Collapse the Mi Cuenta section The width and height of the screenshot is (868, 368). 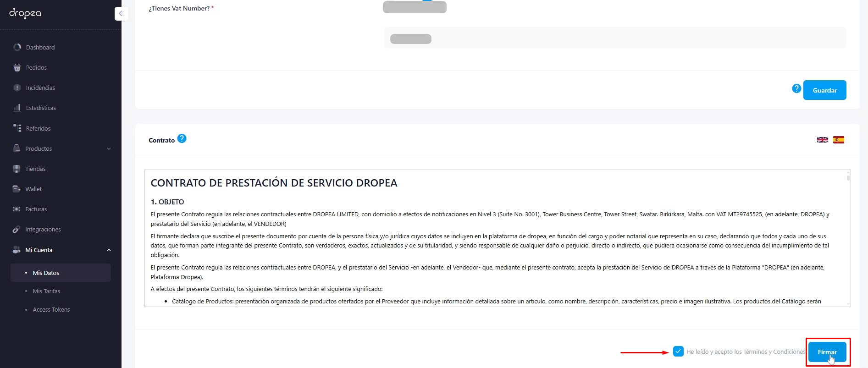[109, 250]
